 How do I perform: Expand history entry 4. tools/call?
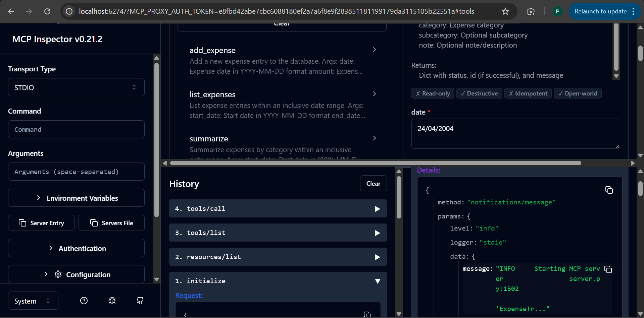(278, 208)
